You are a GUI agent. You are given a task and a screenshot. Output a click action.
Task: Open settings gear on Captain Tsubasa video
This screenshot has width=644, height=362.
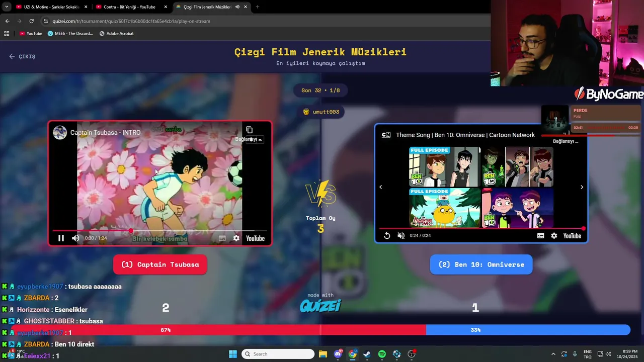236,238
